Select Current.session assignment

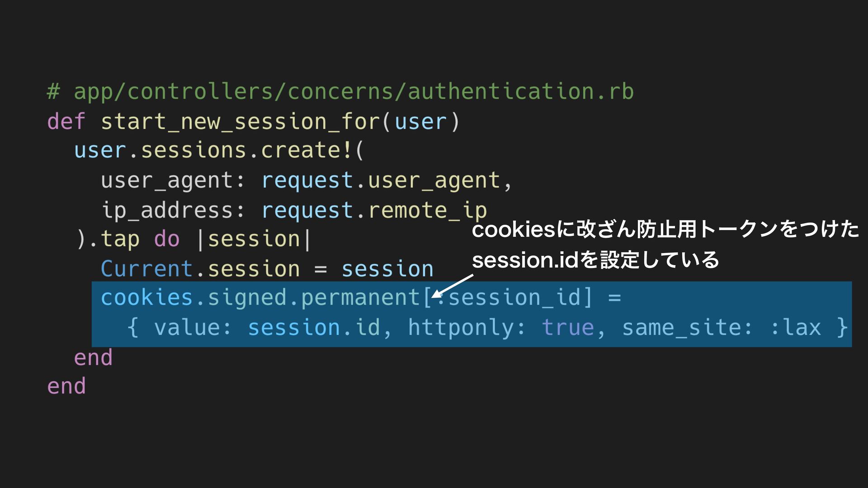click(x=267, y=269)
